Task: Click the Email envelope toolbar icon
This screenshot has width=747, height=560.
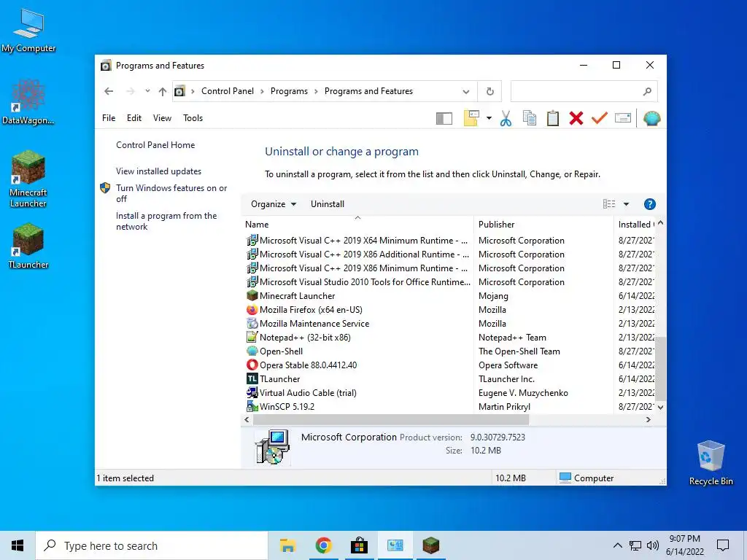Action: pyautogui.click(x=623, y=118)
